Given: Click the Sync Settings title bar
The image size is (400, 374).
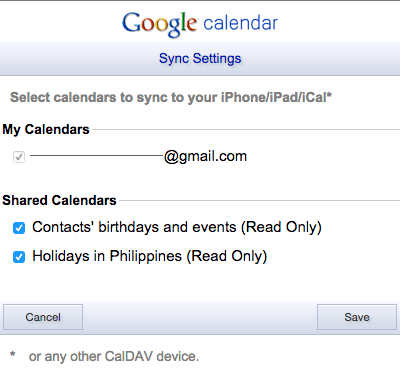Looking at the screenshot, I should 200,59.
